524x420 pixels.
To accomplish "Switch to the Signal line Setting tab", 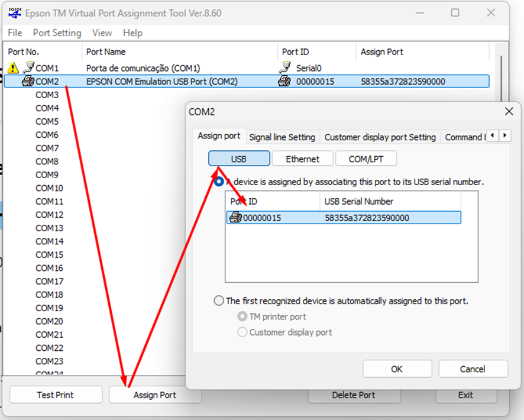I will tap(282, 137).
